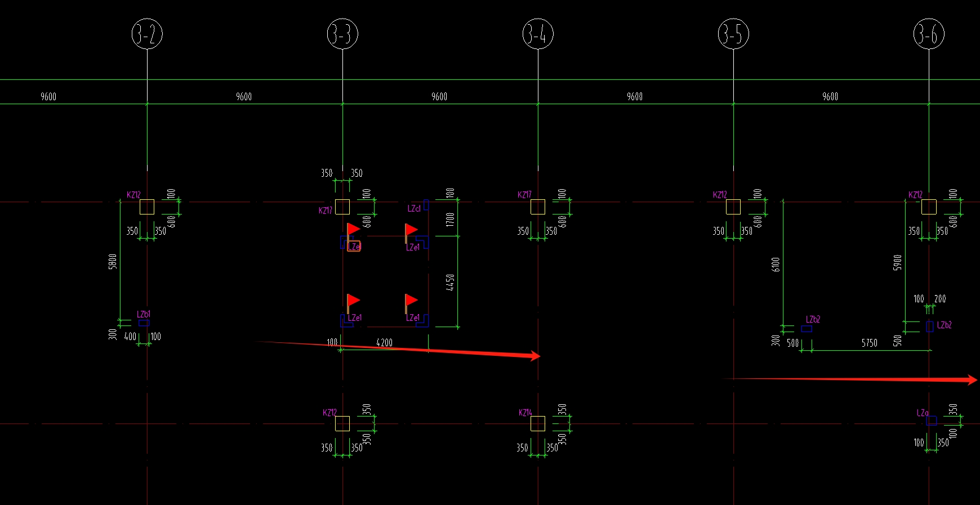Select the 3-5 grid axis bubble
This screenshot has width=980, height=505.
point(733,34)
